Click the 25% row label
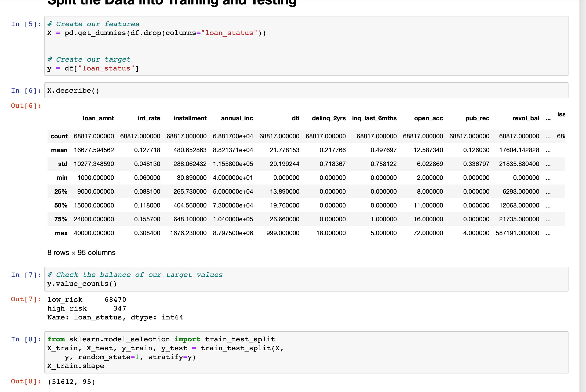The image size is (586, 392). coord(61,192)
